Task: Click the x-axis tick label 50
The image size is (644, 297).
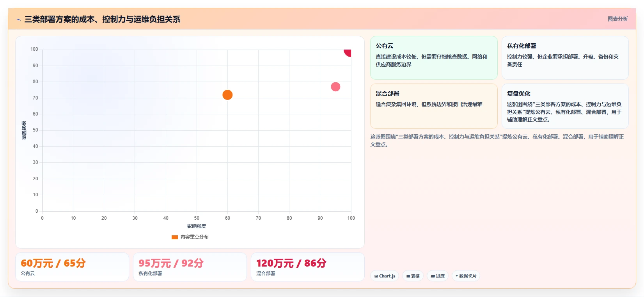Action: point(197,218)
